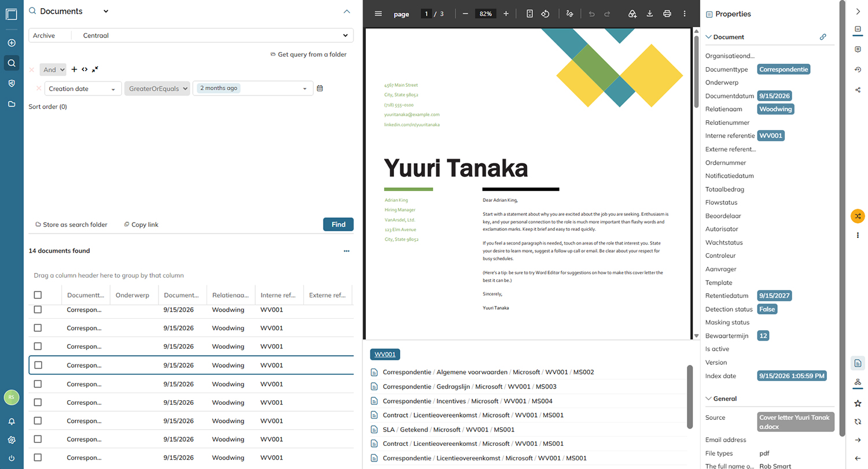Remove the Creation date condition
Viewport: 868px width, 469px height.
click(x=39, y=88)
